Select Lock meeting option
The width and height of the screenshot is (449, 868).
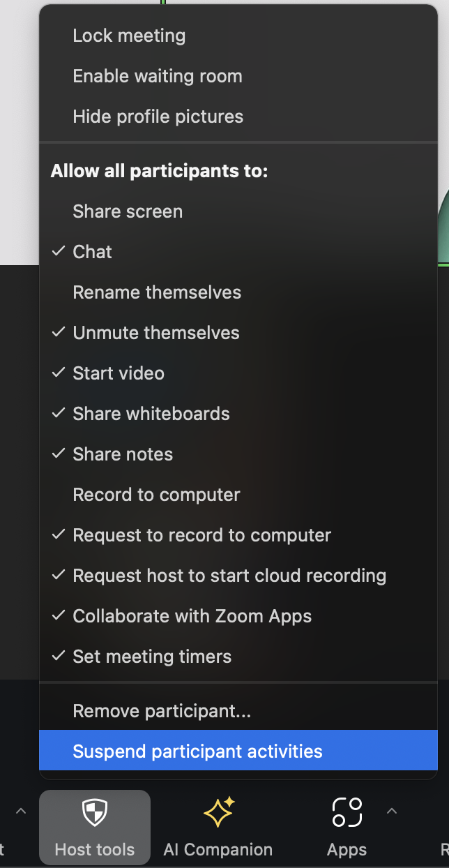[129, 36]
